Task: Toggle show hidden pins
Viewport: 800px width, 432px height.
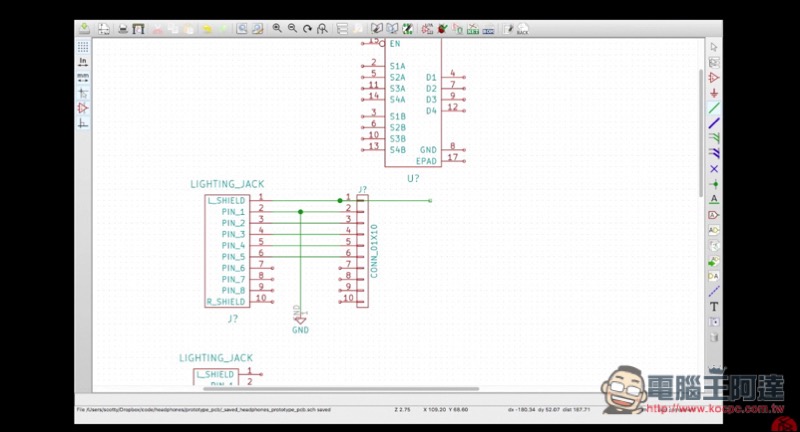Action: pos(83,108)
